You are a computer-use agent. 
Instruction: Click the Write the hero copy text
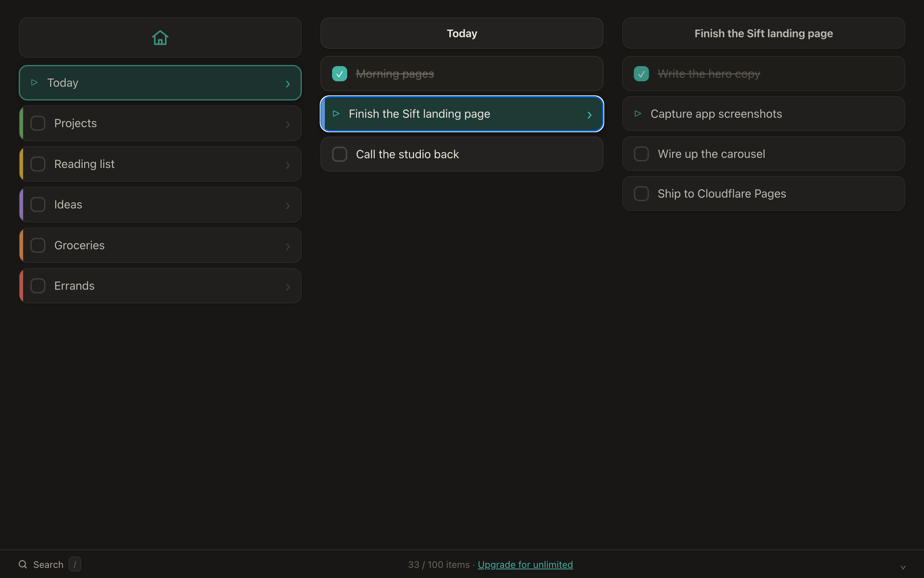tap(709, 73)
